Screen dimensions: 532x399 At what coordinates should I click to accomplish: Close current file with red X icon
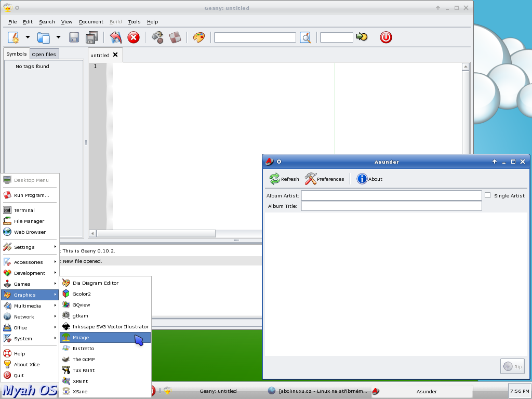(x=134, y=37)
